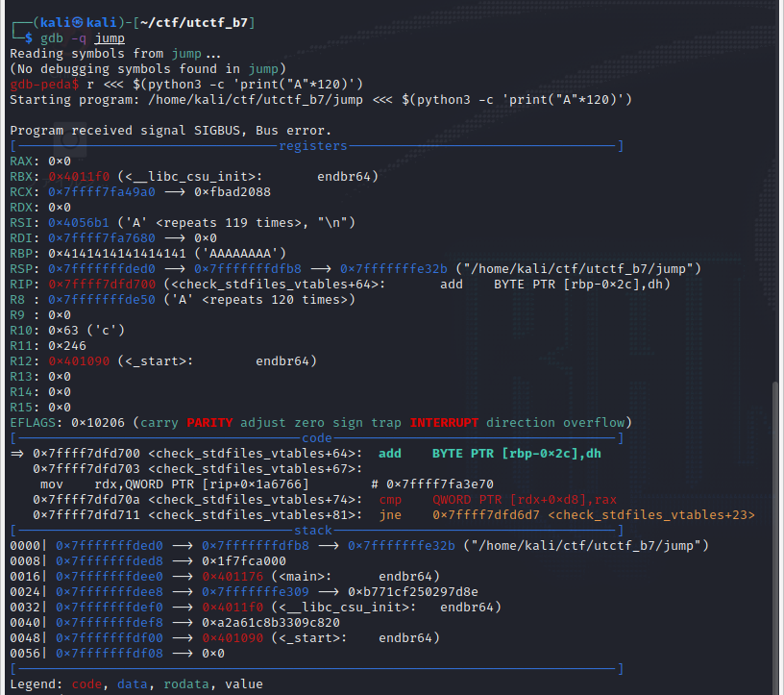
Task: Click the jne target 0x7ffff7dfd6d7
Action: 486,515
